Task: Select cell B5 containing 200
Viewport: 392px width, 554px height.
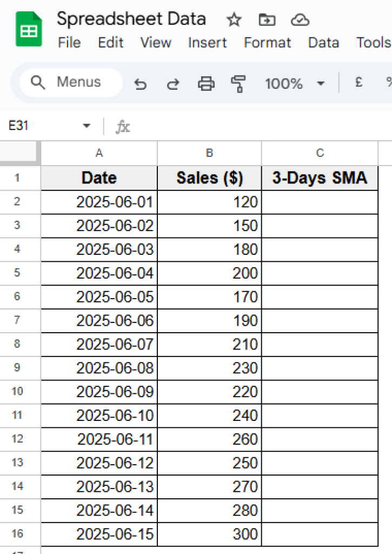Action: click(x=209, y=273)
